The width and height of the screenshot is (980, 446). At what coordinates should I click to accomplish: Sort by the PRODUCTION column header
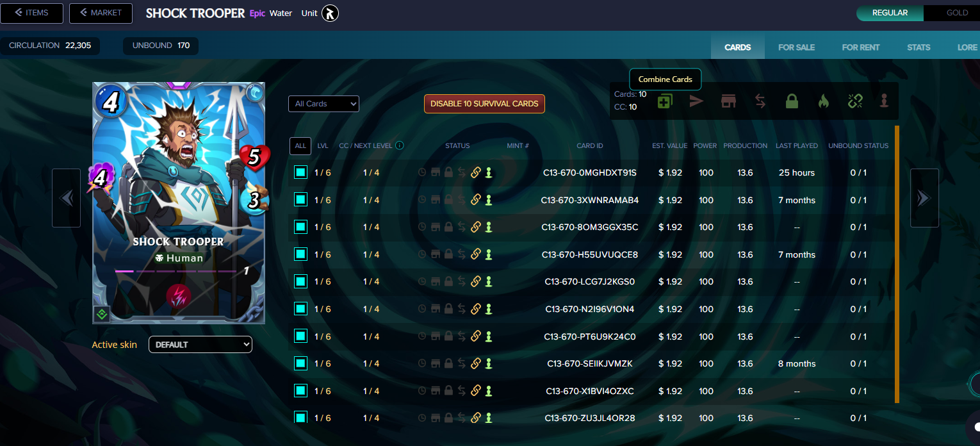pyautogui.click(x=746, y=145)
